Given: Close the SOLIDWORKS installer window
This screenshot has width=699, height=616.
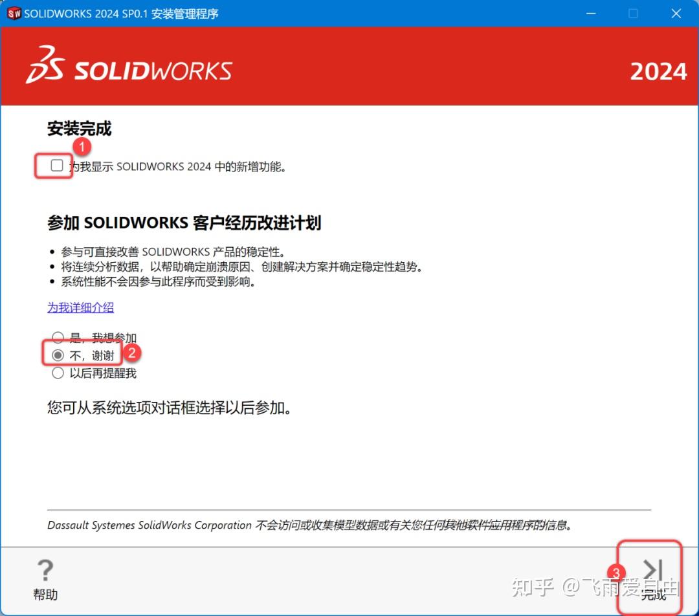Looking at the screenshot, I should tap(676, 13).
